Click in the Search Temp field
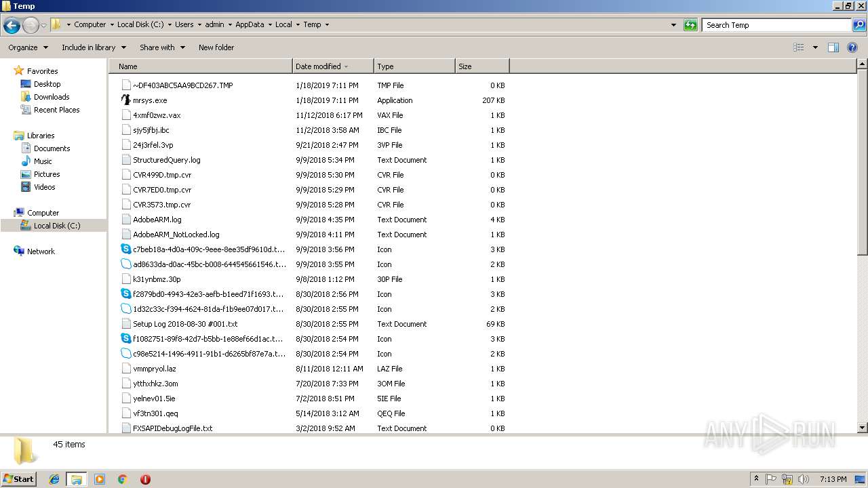The height and width of the screenshot is (488, 868). click(x=776, y=25)
